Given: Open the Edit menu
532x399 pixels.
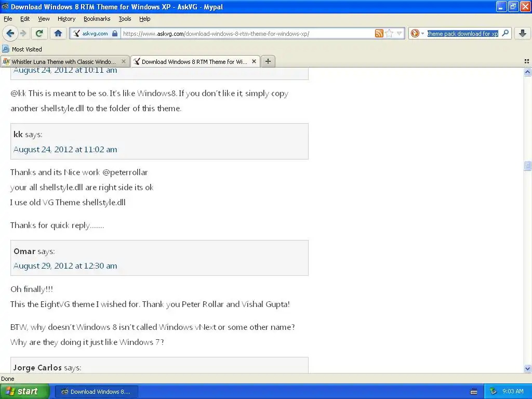Looking at the screenshot, I should coord(25,19).
